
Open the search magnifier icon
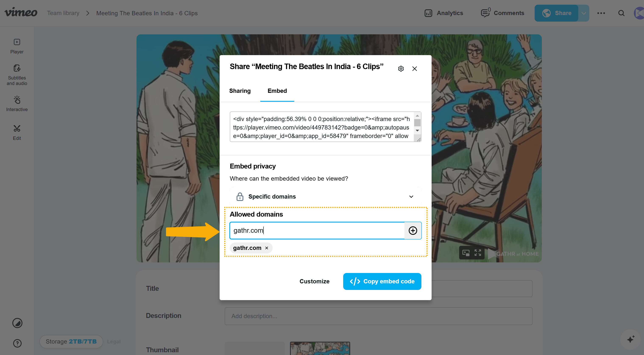[621, 13]
